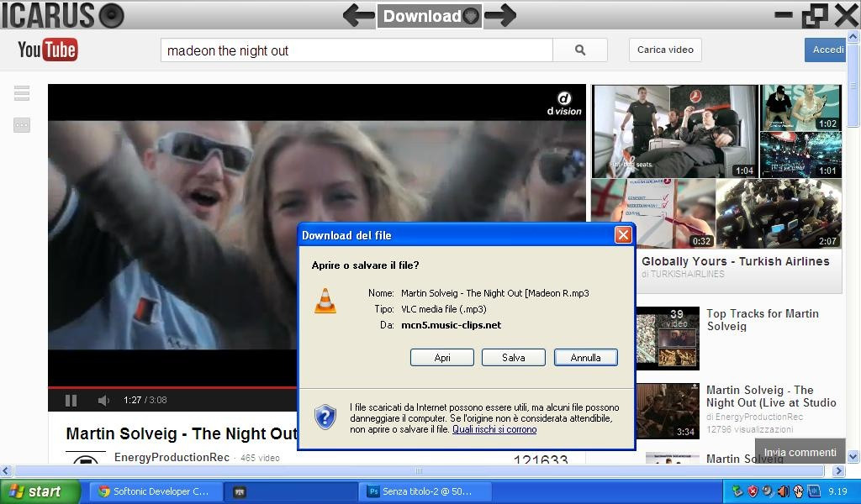Click the VLC cone file icon
The image size is (861, 504).
325,301
